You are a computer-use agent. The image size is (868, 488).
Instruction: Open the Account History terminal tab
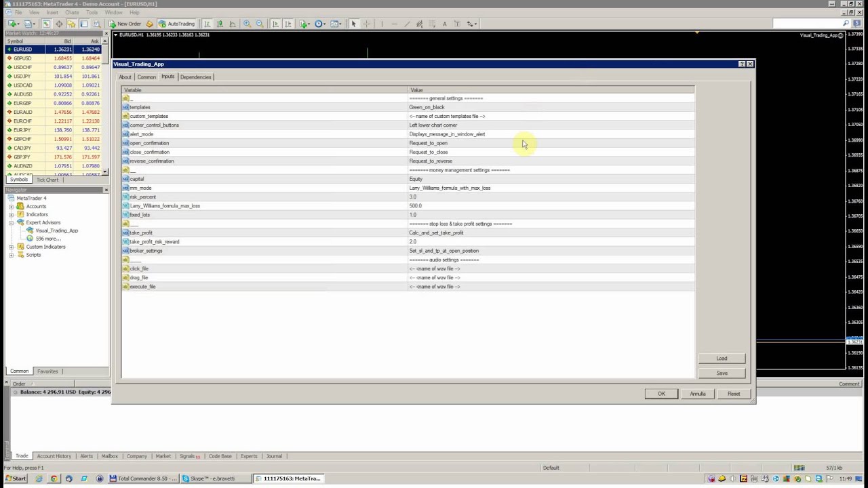point(54,456)
